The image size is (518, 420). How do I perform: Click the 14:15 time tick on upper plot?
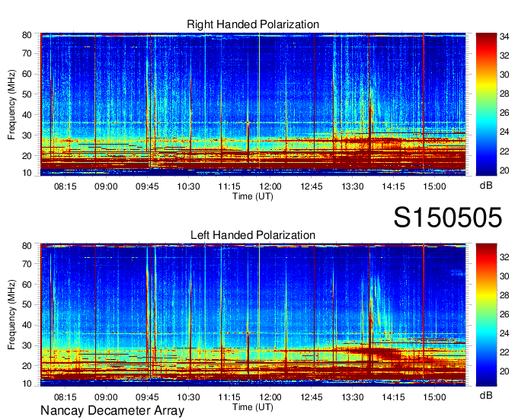point(394,186)
